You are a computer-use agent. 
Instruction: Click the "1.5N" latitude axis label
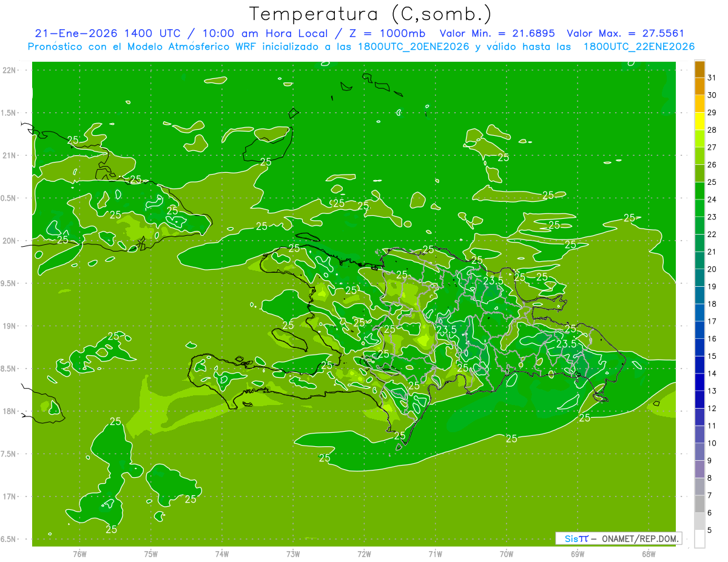pos(9,113)
